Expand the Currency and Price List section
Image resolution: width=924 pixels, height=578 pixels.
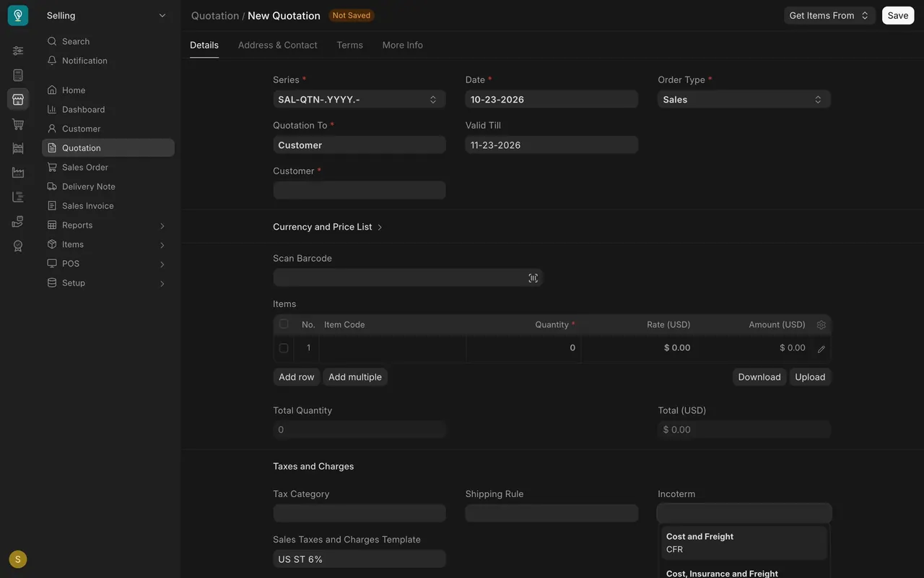pyautogui.click(x=328, y=227)
